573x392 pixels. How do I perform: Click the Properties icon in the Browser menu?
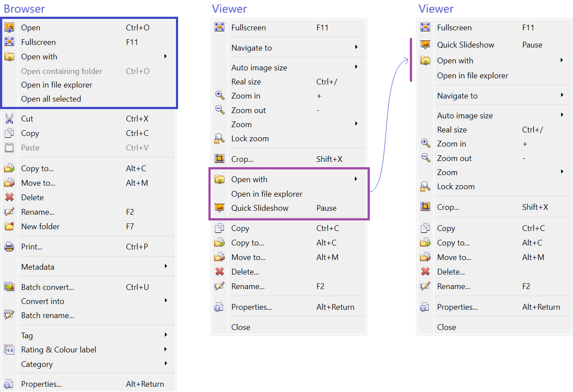click(9, 384)
